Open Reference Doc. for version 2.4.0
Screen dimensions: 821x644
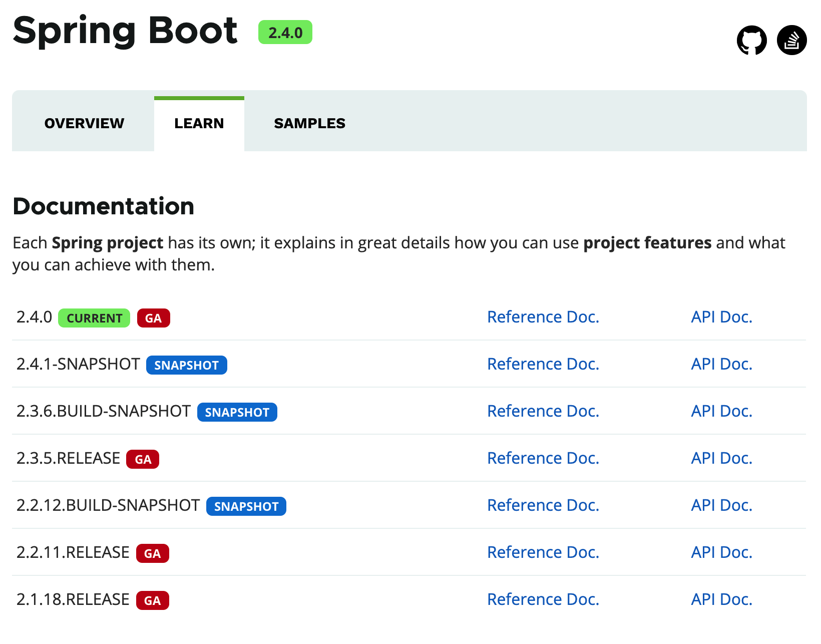543,317
